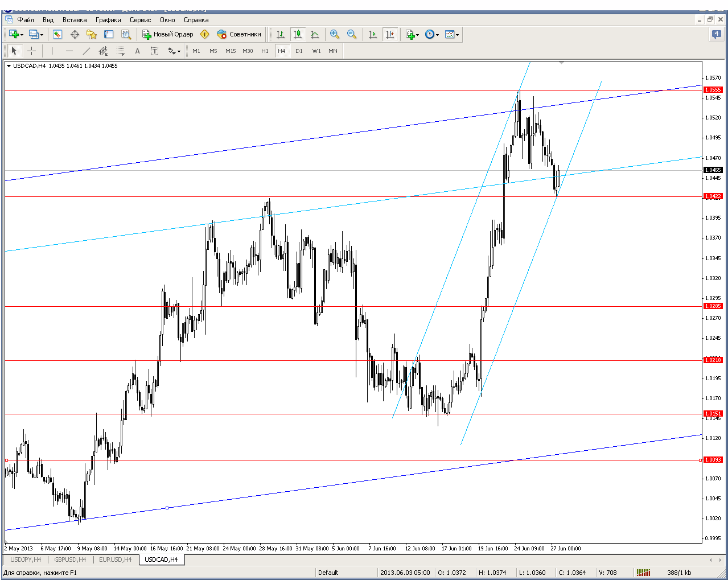Open the Графики menu
The image size is (728, 580).
point(108,20)
